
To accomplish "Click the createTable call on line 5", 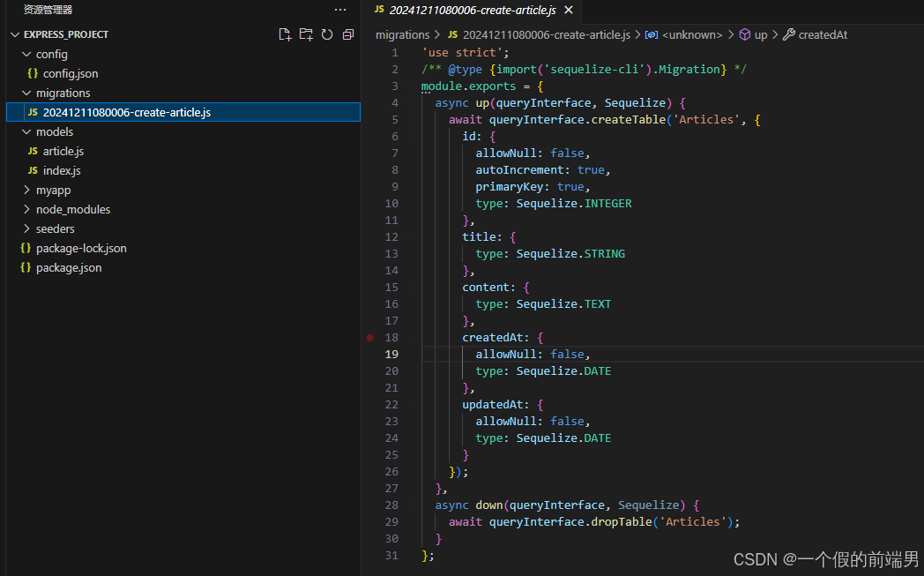I will coord(629,120).
